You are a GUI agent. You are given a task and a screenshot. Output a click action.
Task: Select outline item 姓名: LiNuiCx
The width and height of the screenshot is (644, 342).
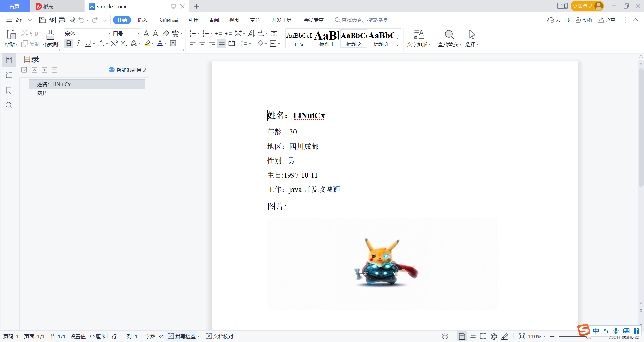[87, 84]
